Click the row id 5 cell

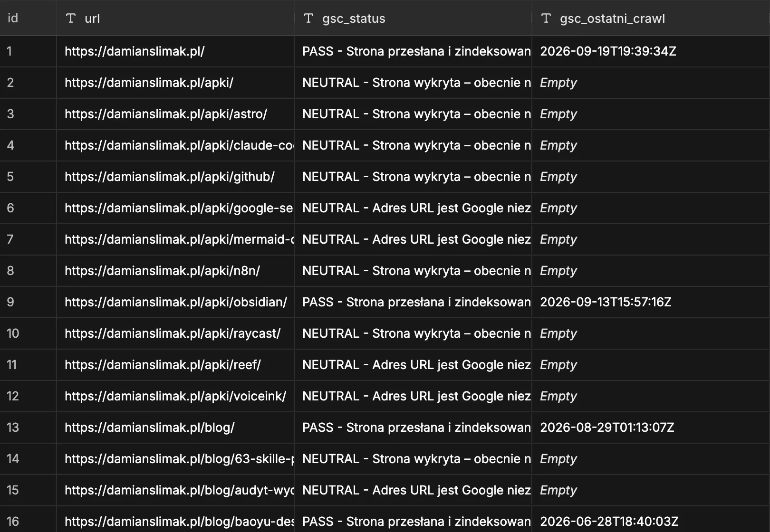(x=28, y=177)
